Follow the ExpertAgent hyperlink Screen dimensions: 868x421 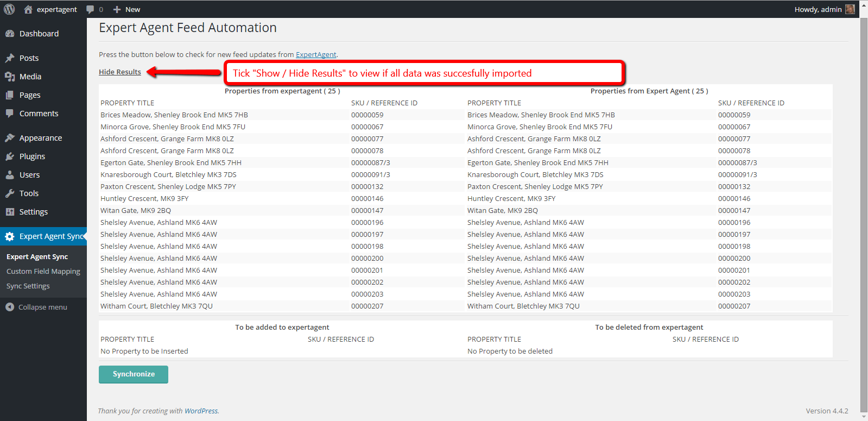(x=316, y=55)
